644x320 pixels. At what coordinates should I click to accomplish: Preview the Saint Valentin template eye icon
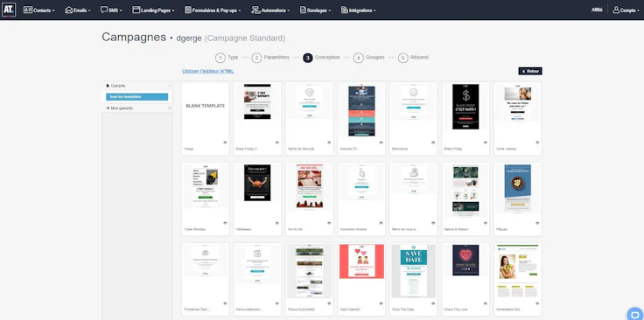pos(381,303)
